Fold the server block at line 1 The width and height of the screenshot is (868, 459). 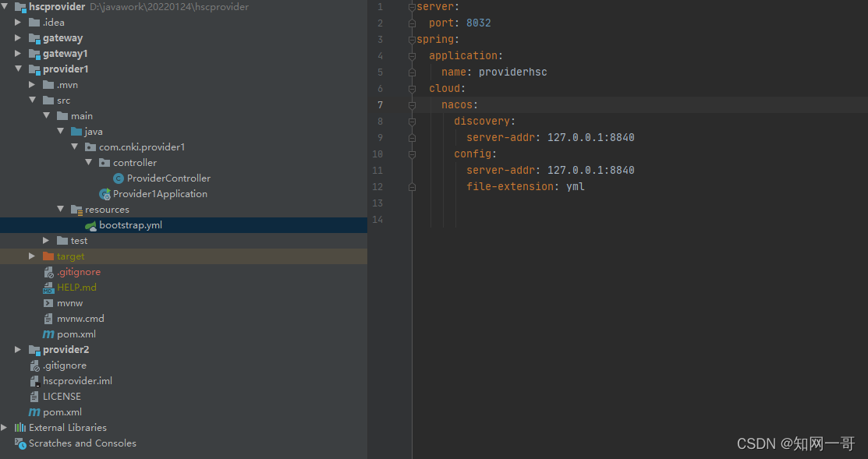click(412, 7)
